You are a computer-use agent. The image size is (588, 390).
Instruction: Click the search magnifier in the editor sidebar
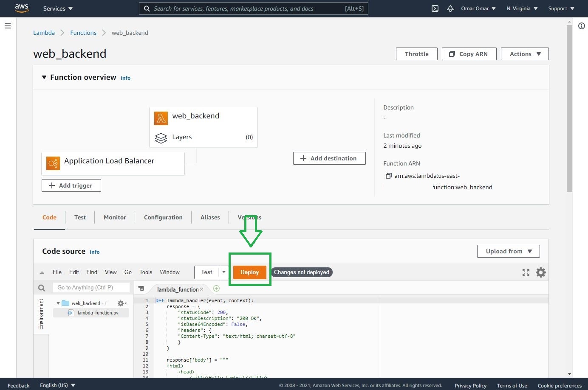42,288
